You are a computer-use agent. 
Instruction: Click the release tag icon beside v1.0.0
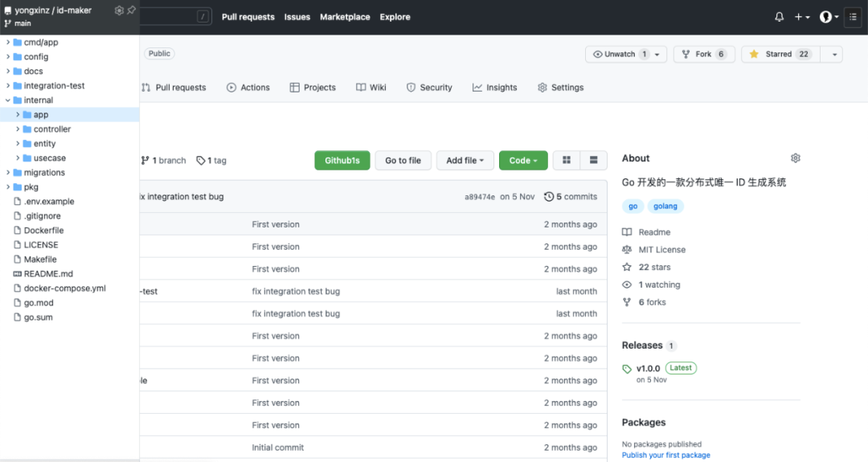627,369
